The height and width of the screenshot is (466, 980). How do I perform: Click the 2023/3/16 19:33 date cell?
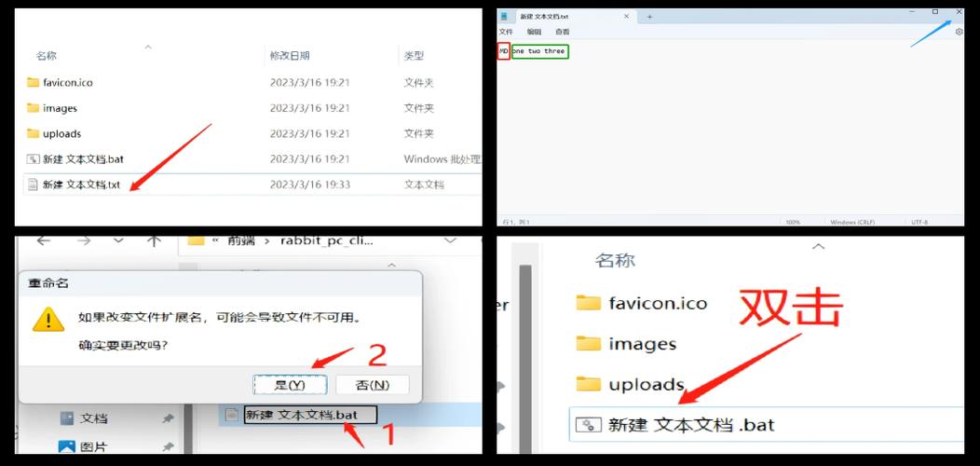point(310,185)
